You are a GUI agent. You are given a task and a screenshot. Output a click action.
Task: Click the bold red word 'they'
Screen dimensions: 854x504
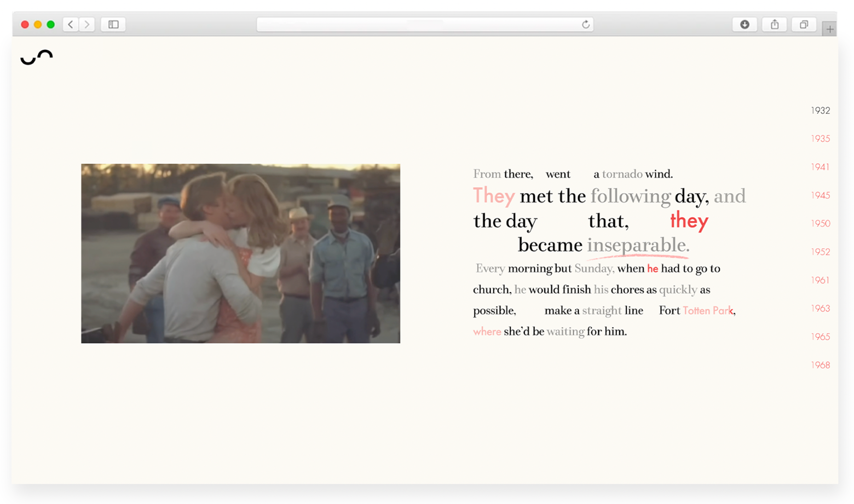(x=689, y=221)
